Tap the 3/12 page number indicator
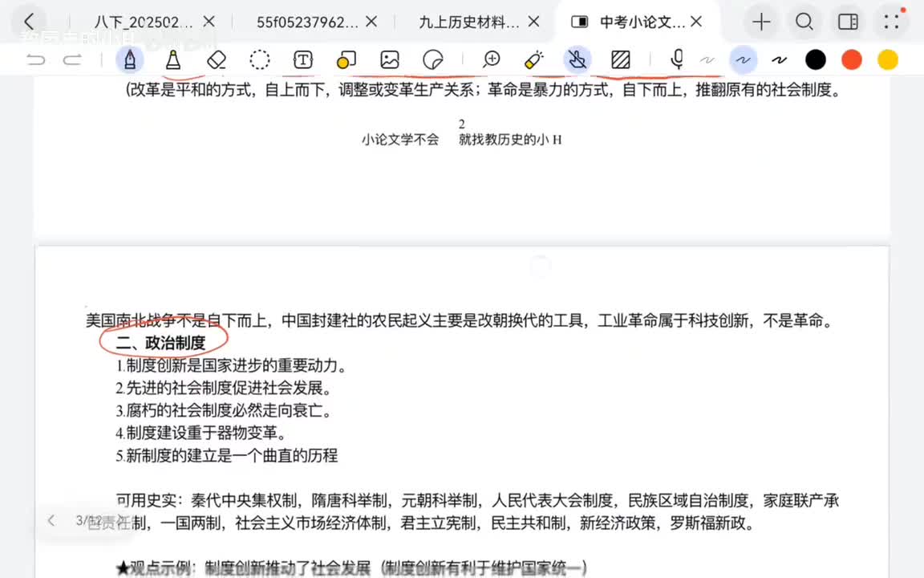 click(x=88, y=521)
